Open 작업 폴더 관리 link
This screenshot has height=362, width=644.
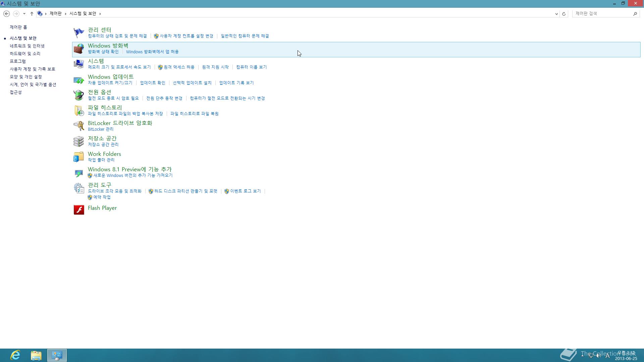[101, 160]
